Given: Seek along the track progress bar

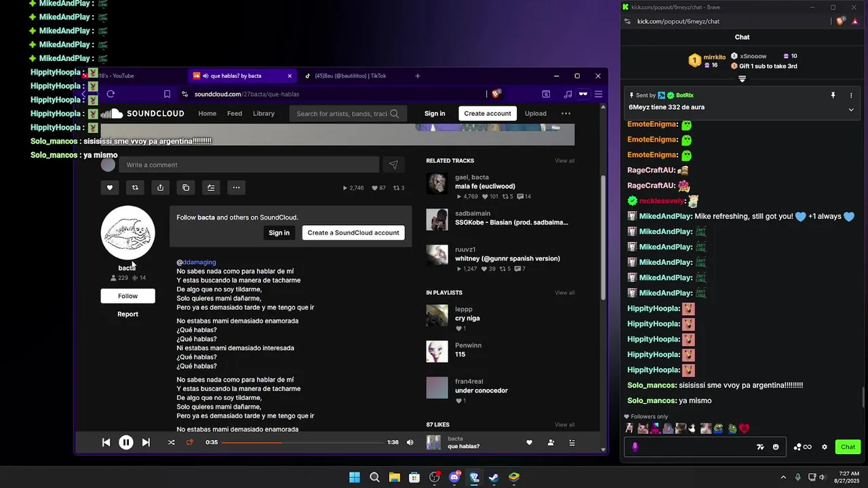Looking at the screenshot, I should coord(302,443).
